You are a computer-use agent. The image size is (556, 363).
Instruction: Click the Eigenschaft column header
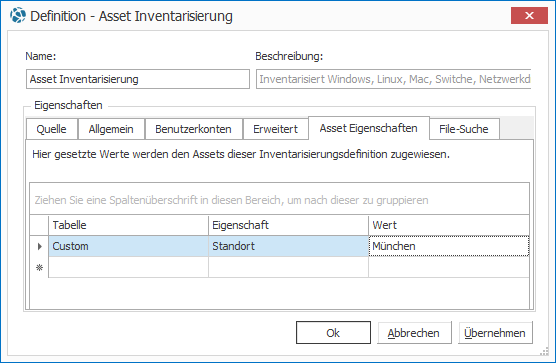click(288, 225)
